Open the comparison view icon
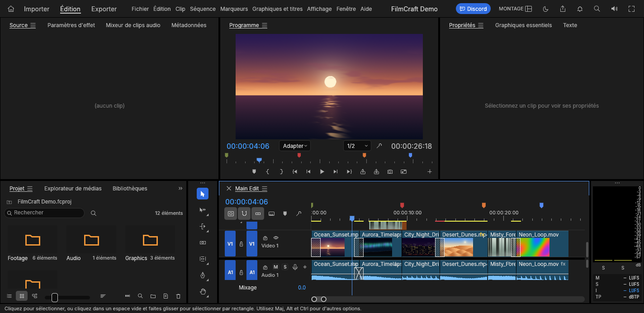The image size is (644, 313). pos(403,172)
